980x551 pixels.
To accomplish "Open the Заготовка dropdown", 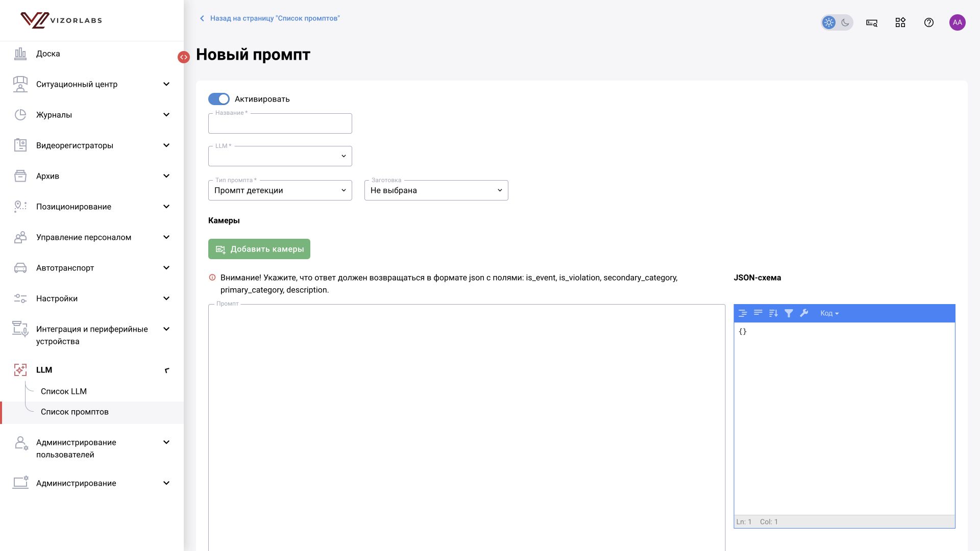I will click(x=436, y=190).
